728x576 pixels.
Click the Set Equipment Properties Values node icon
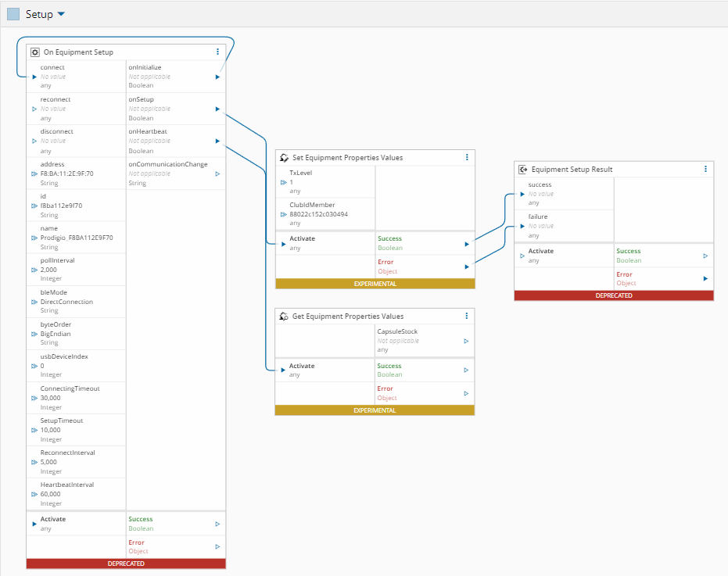(285, 158)
